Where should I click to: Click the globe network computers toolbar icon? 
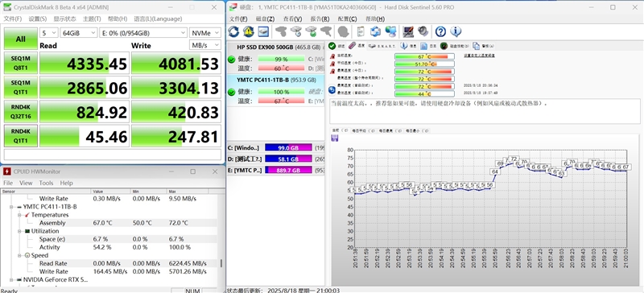(x=390, y=31)
